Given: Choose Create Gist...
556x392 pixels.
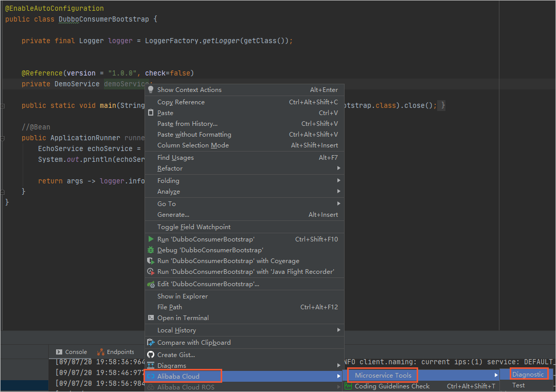Looking at the screenshot, I should point(244,355).
